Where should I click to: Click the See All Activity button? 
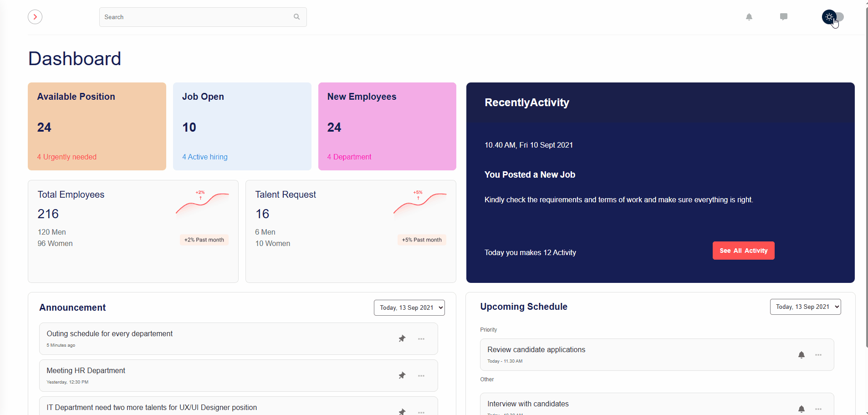743,251
